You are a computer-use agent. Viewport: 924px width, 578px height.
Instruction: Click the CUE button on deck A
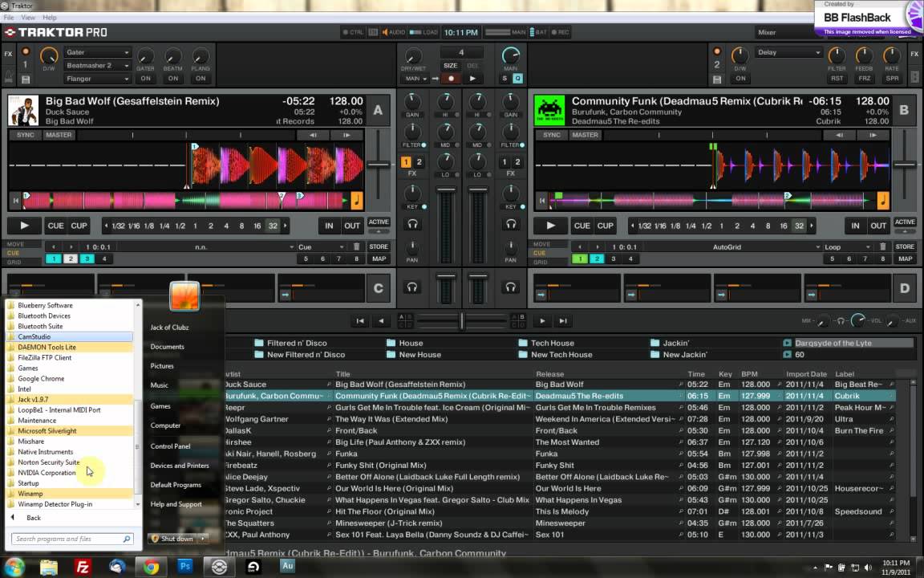click(x=56, y=226)
